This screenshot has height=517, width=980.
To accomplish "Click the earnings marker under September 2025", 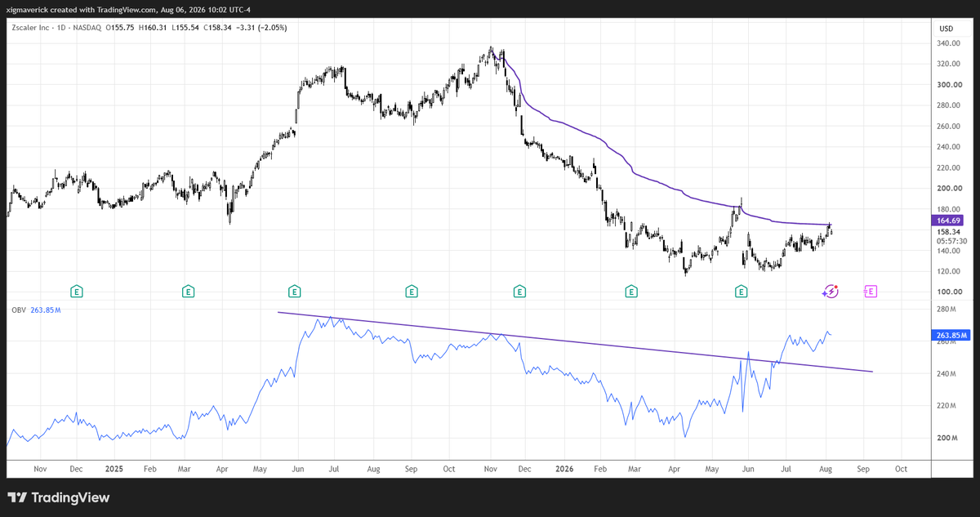I will click(x=411, y=291).
